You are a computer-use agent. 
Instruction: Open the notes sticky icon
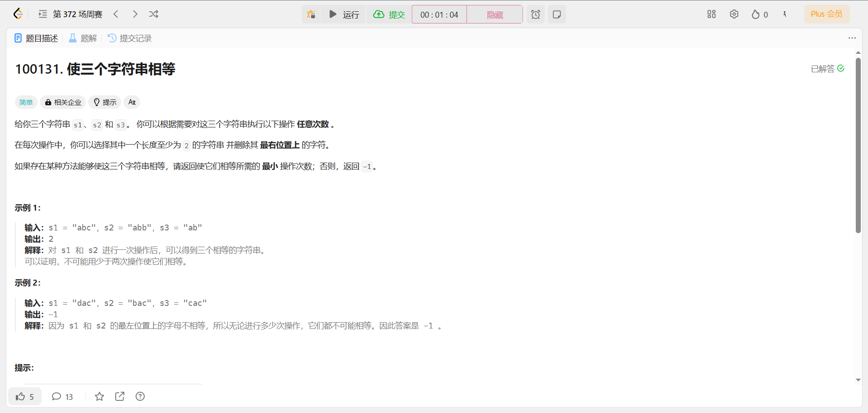click(557, 14)
